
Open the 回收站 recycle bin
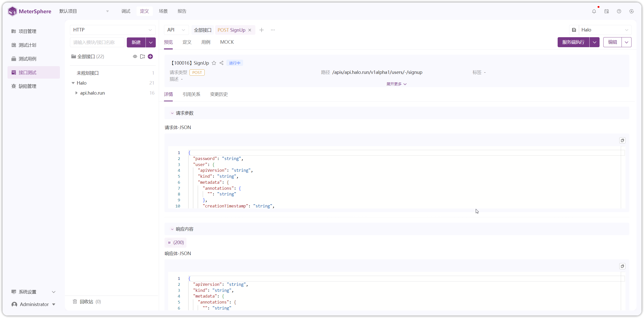[87, 302]
